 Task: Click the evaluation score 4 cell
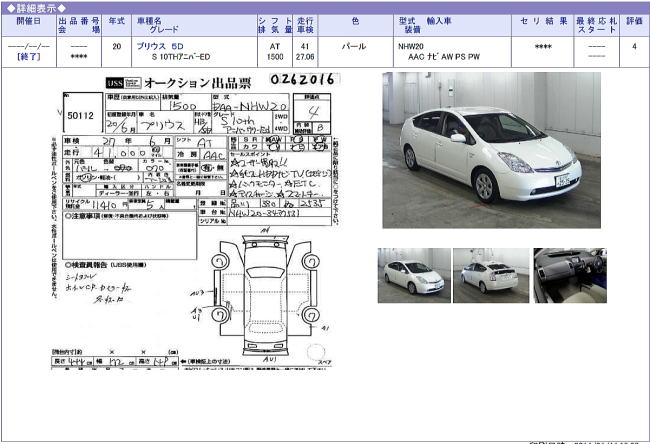[x=634, y=52]
